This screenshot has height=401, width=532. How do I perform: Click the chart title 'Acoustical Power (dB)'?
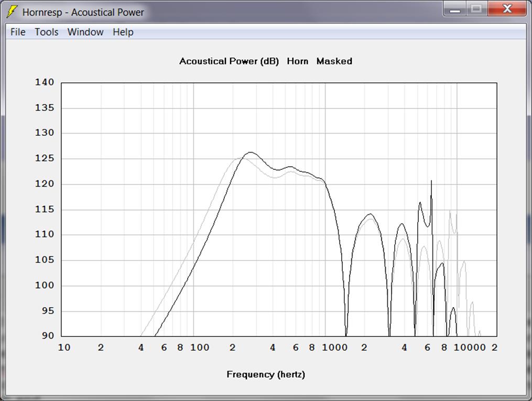[x=229, y=61]
